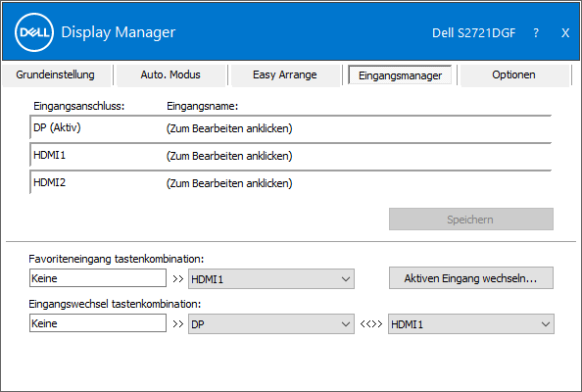The image size is (582, 392).
Task: Open help with the question mark
Action: coord(536,33)
